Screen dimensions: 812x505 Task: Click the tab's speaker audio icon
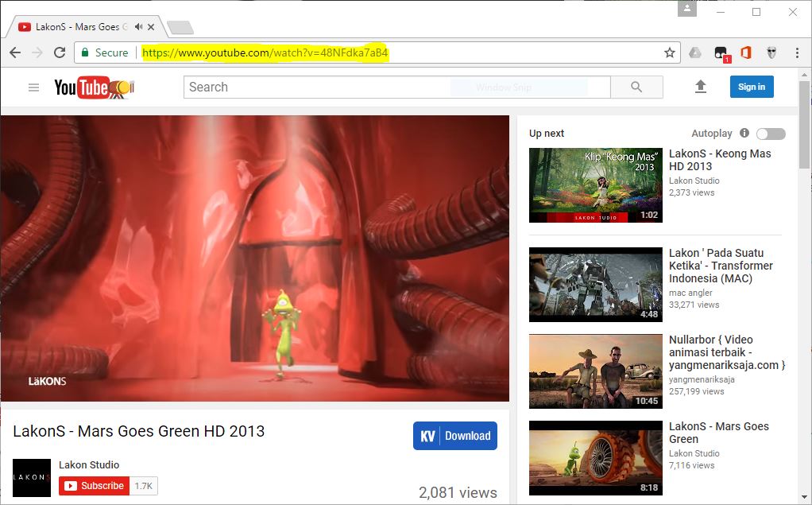138,26
